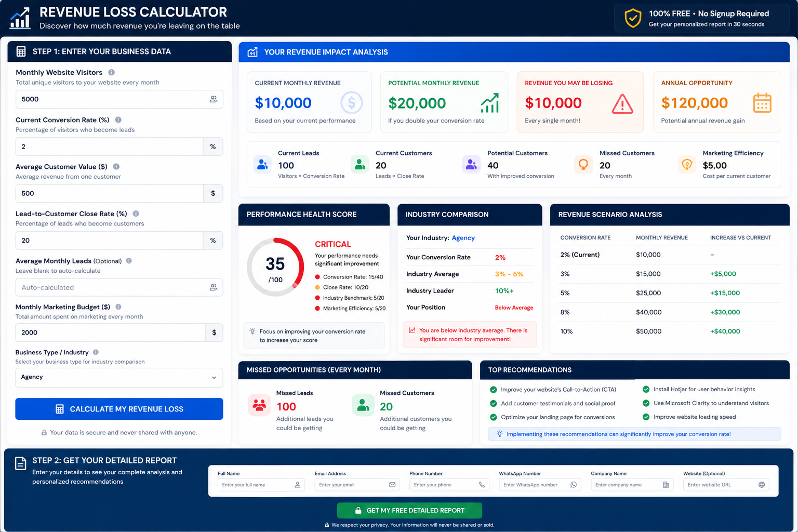Click the 8% conversion rate scenario row label
The height and width of the screenshot is (532, 798).
pos(565,312)
